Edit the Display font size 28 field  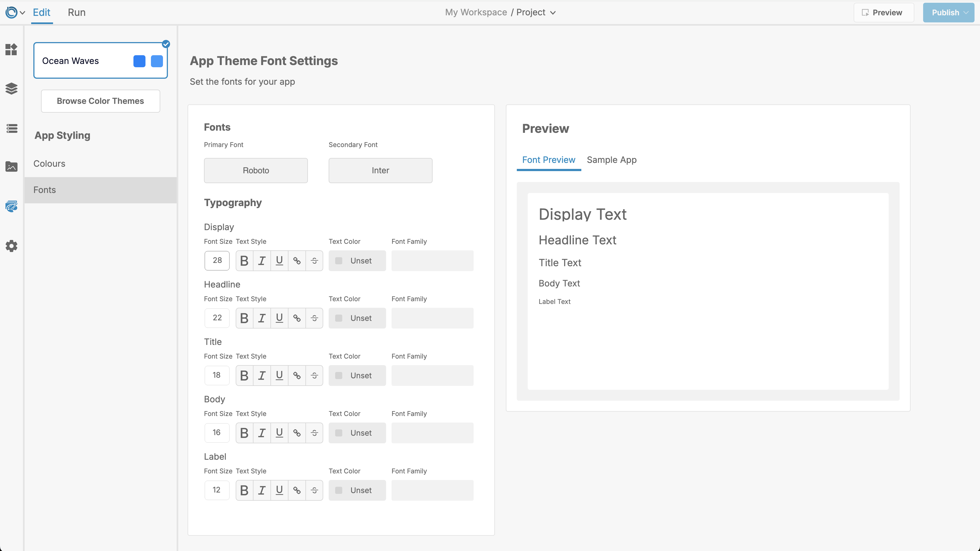coord(217,261)
